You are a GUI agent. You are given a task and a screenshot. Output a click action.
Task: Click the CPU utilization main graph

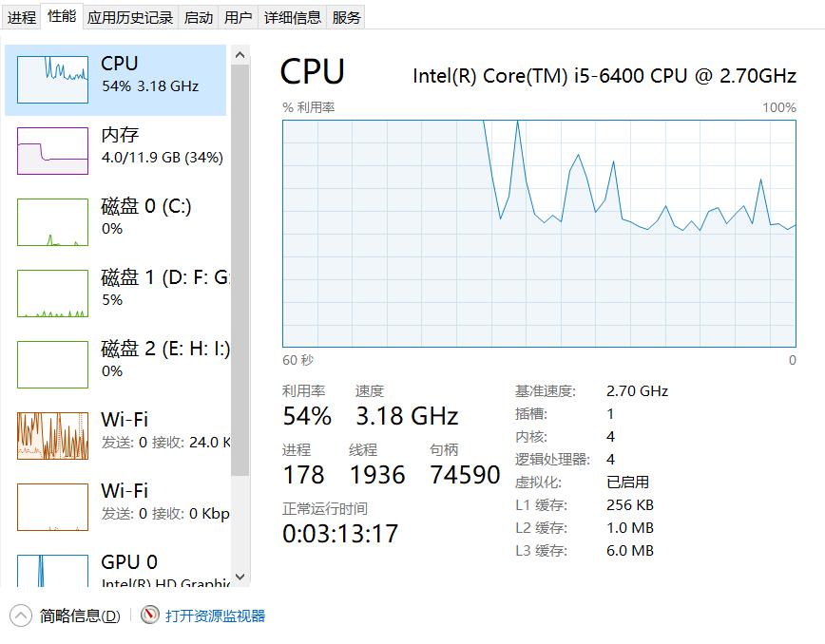pyautogui.click(x=539, y=234)
